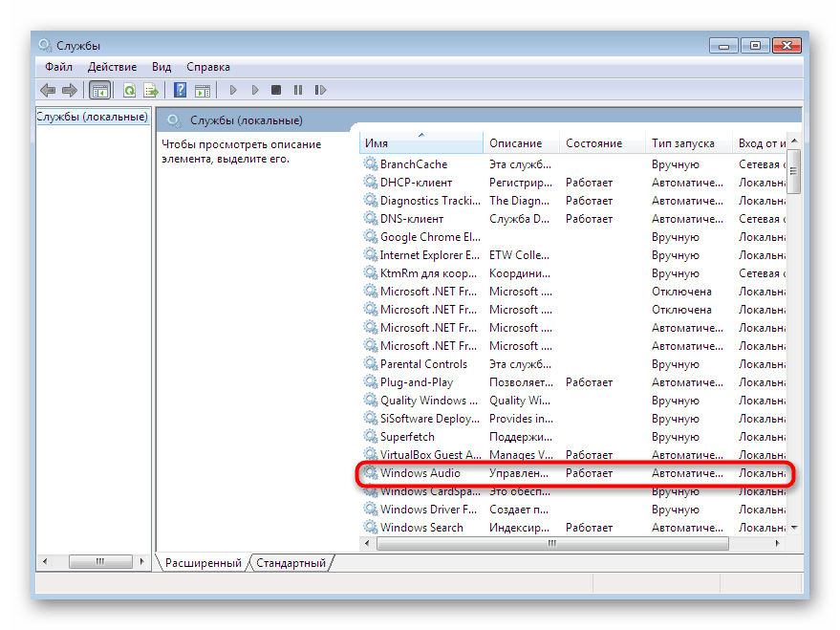Select Службы (локальные) in the left tree
This screenshot has width=840, height=630.
click(x=92, y=117)
